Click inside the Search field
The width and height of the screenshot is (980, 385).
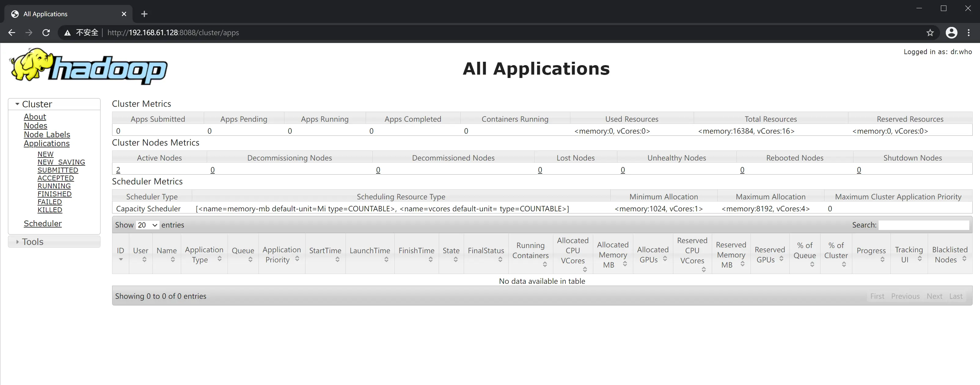click(x=924, y=225)
